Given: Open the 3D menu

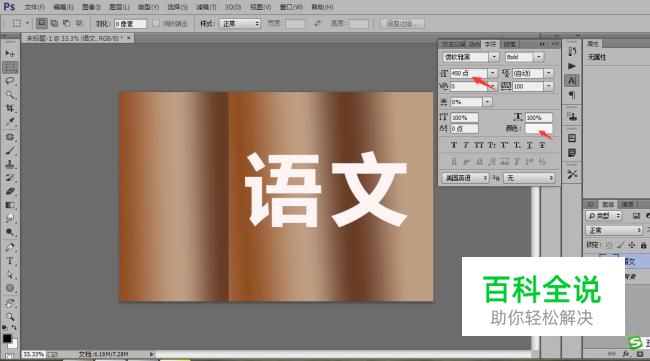Looking at the screenshot, I should tap(233, 7).
